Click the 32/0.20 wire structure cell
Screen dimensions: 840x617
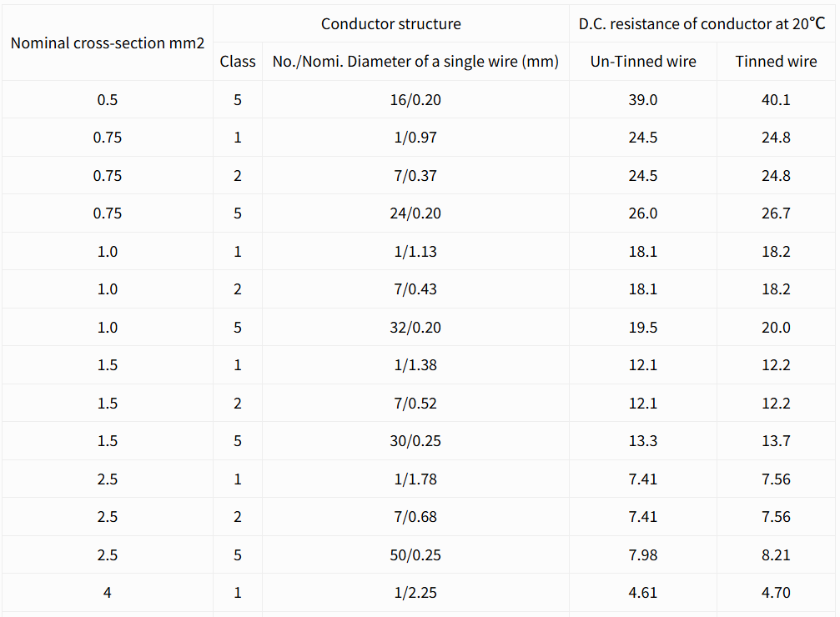(x=415, y=328)
